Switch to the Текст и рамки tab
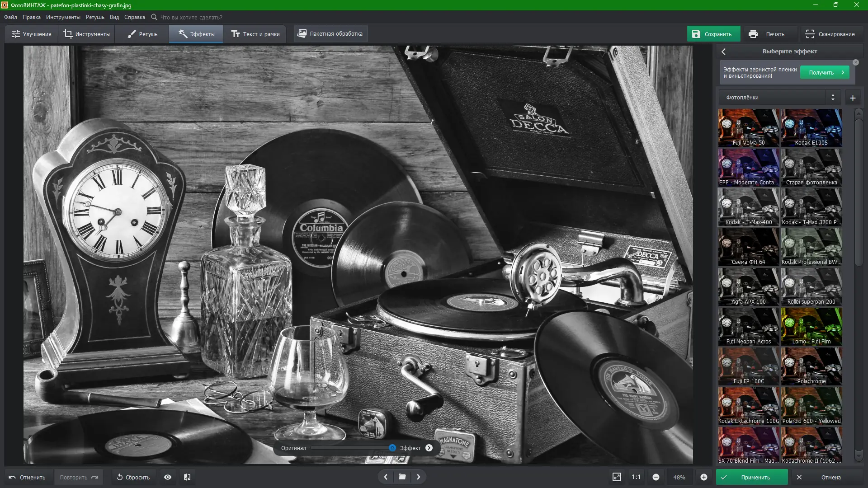Image resolution: width=868 pixels, height=488 pixels. coord(255,34)
